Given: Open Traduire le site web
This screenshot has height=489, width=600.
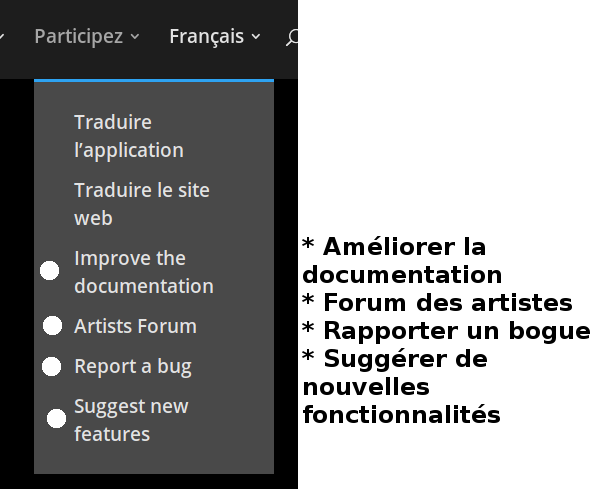Looking at the screenshot, I should point(141,204).
